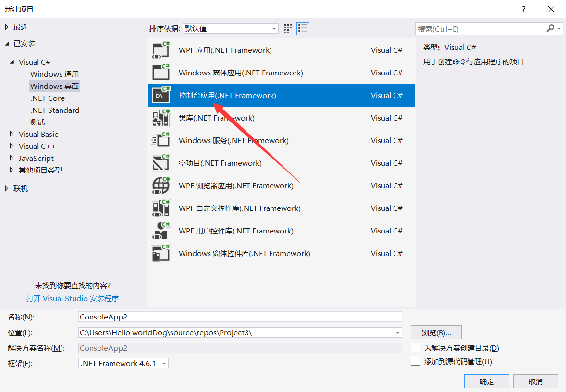The width and height of the screenshot is (566, 392).
Task: Collapse the Visual C# tree node
Action: point(12,62)
